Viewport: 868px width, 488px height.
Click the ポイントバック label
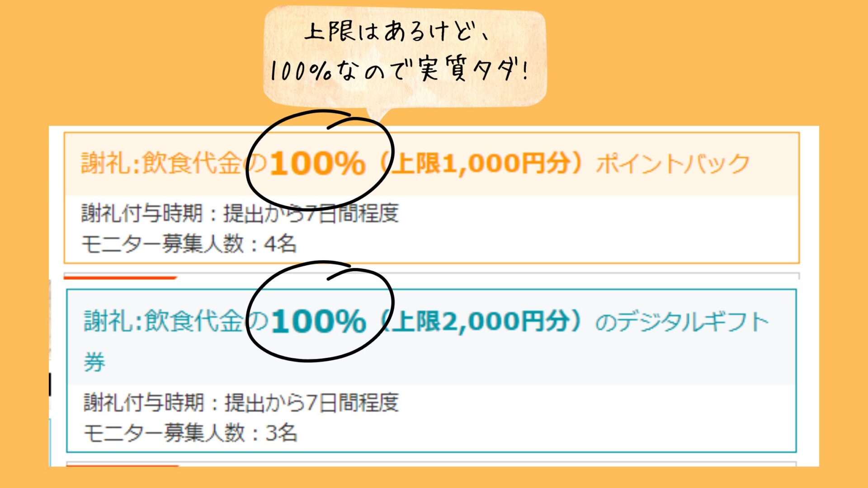point(673,164)
